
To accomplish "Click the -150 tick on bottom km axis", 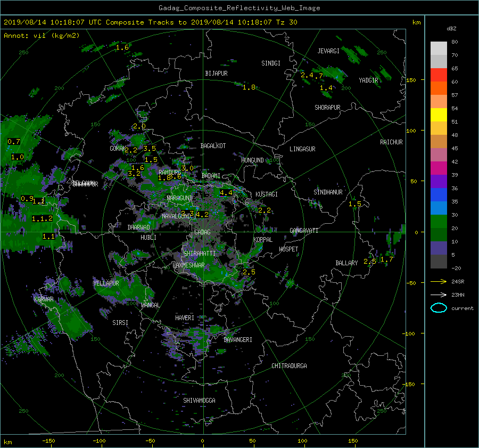I will (x=48, y=441).
